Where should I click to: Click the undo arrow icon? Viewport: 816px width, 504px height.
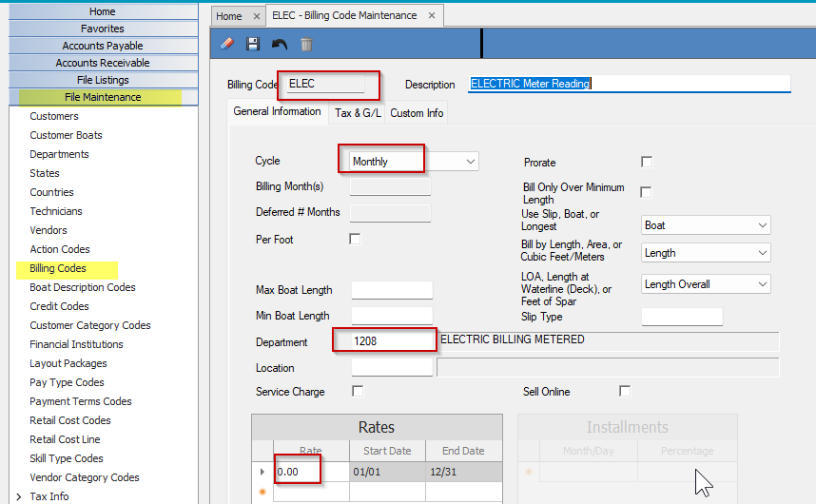click(x=279, y=44)
